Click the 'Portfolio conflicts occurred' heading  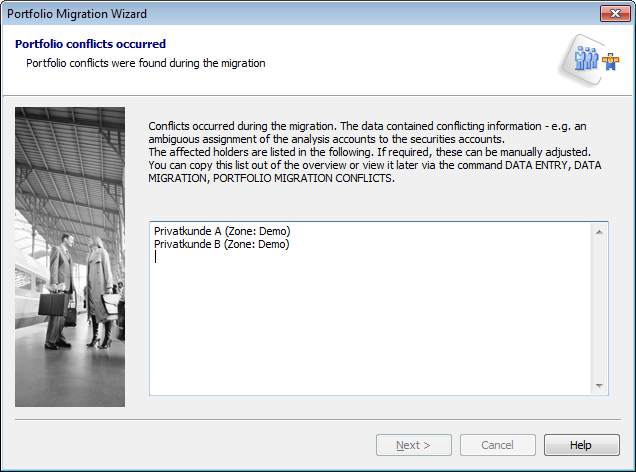click(90, 44)
